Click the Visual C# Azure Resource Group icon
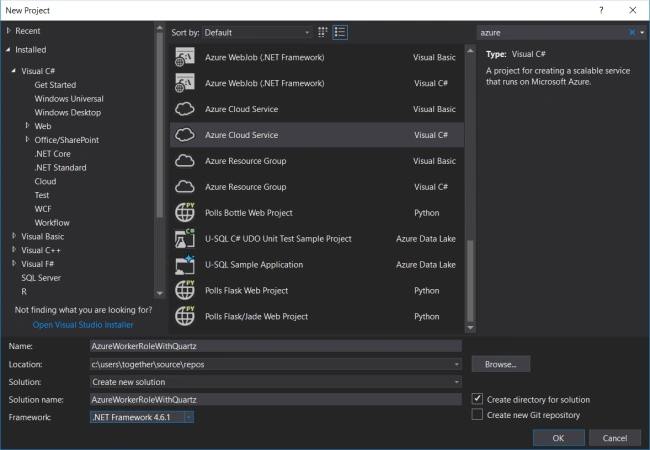Screen dimensions: 650x450 pos(184,187)
